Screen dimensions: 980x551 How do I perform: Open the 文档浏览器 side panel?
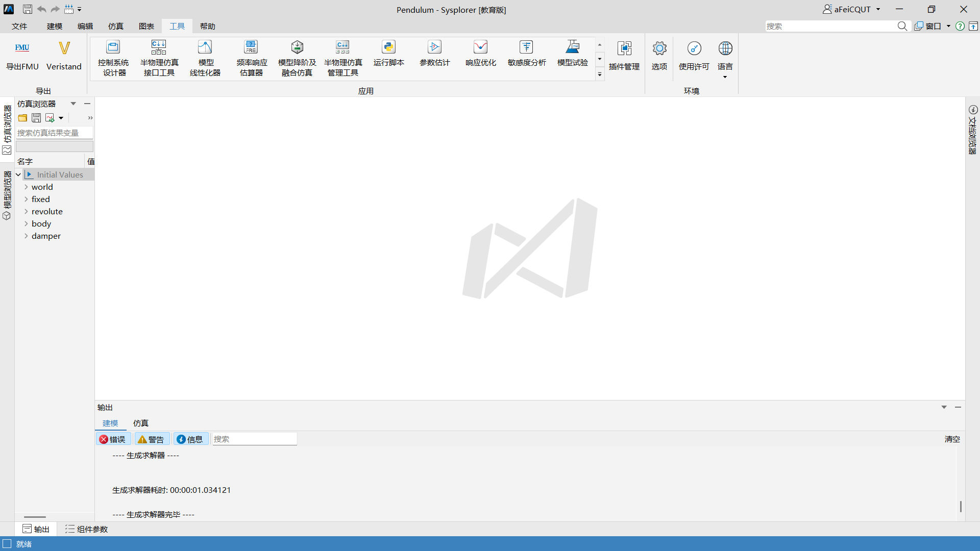(973, 130)
